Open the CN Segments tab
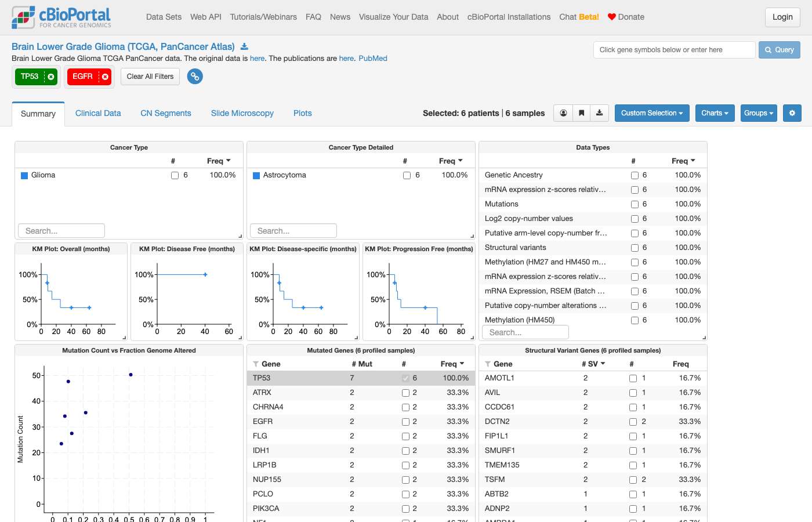812x522 pixels. [x=166, y=113]
